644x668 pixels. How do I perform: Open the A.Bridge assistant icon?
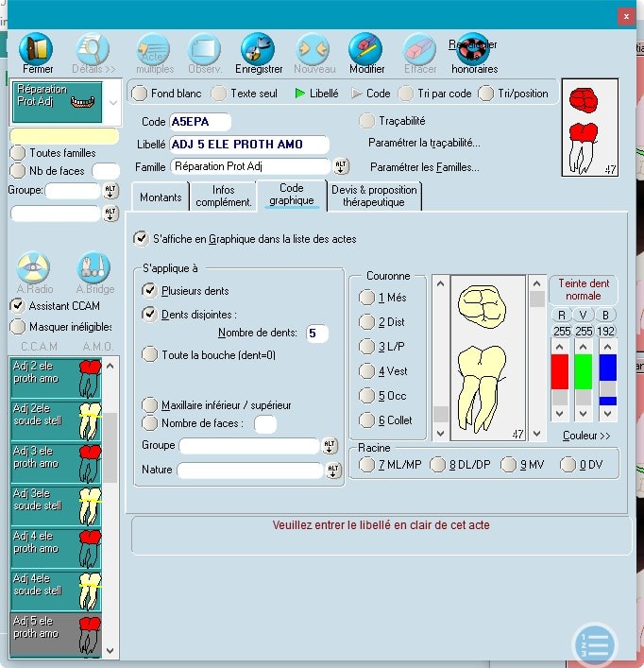point(93,268)
